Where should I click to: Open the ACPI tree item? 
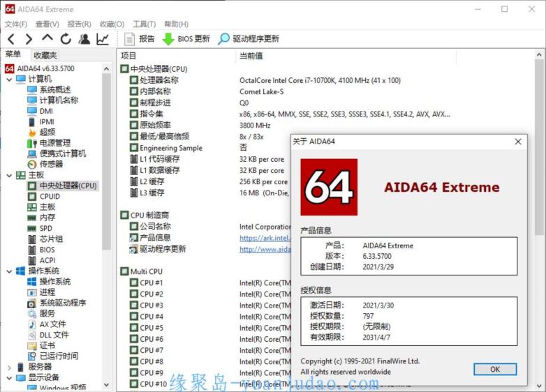[41, 261]
